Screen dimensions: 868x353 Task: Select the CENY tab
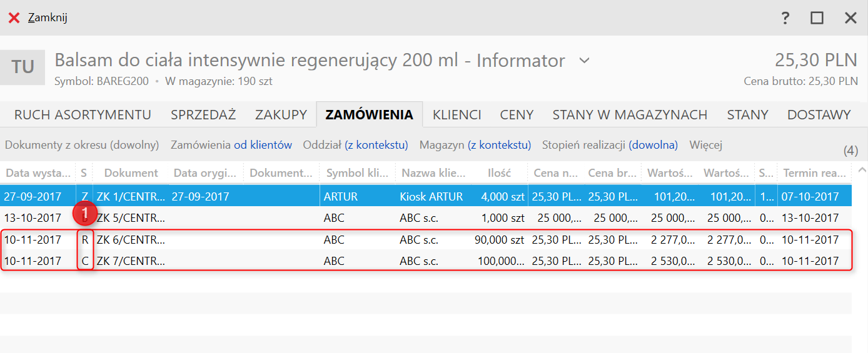[x=517, y=115]
